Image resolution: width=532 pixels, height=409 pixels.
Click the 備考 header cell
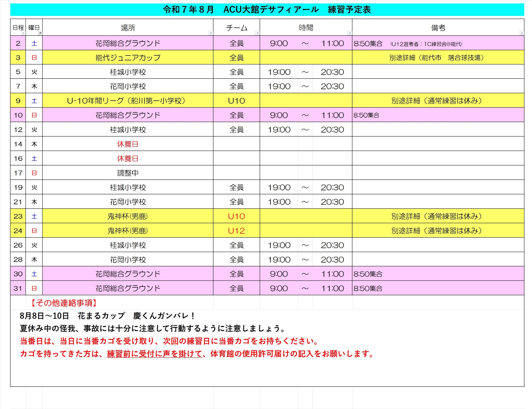point(438,27)
